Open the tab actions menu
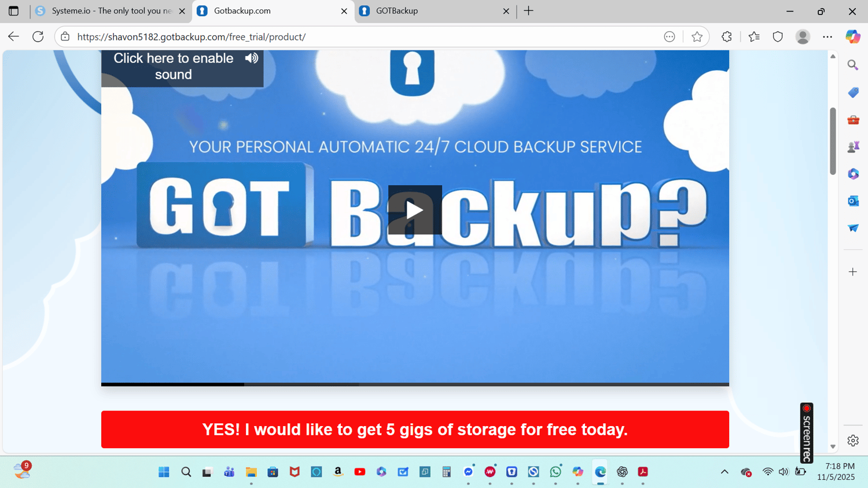The width and height of the screenshot is (868, 488). pyautogui.click(x=13, y=11)
